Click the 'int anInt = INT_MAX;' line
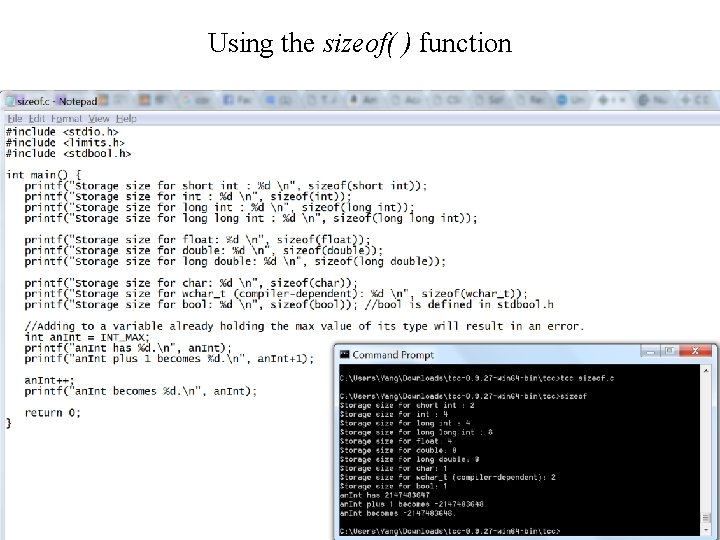The height and width of the screenshot is (540, 720). pos(87,337)
